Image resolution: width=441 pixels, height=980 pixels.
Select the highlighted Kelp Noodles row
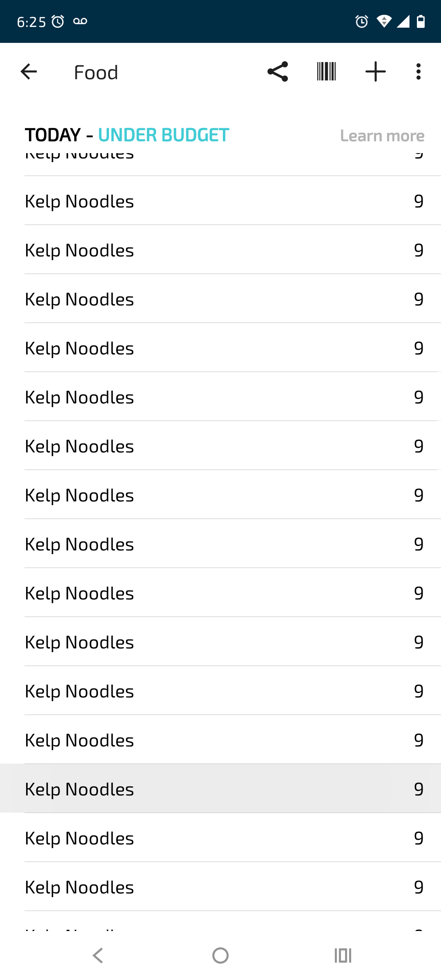pos(220,789)
